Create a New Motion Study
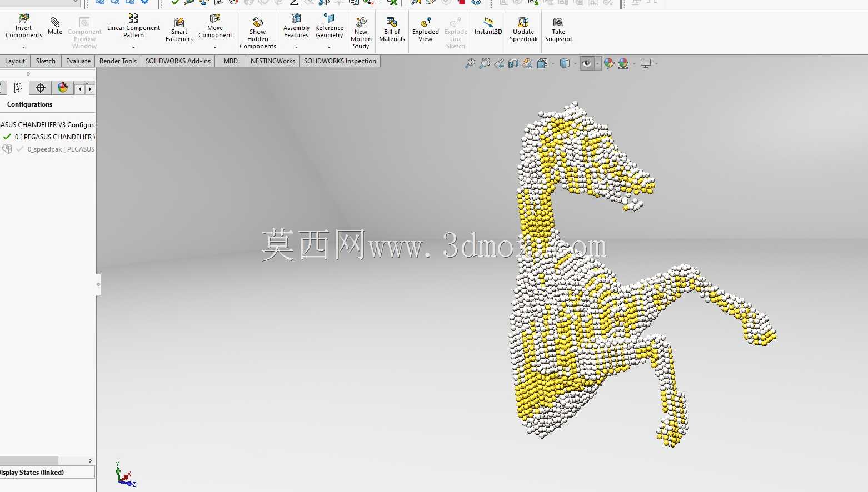 [361, 33]
